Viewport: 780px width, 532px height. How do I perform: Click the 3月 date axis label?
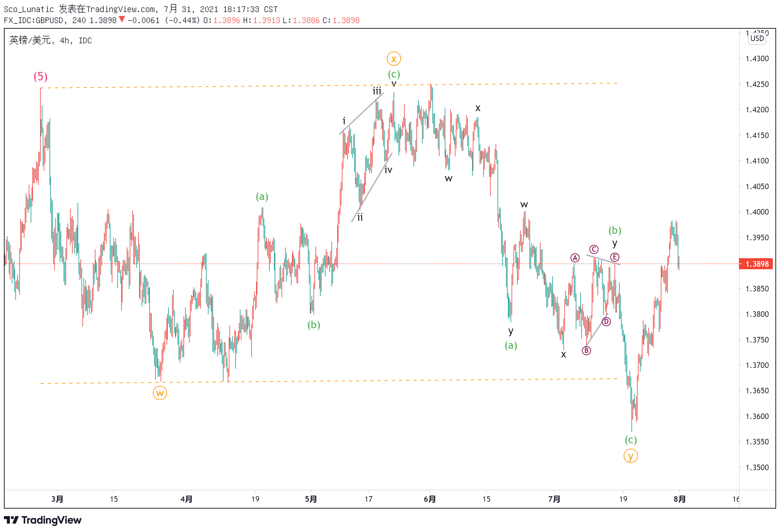[x=57, y=499]
